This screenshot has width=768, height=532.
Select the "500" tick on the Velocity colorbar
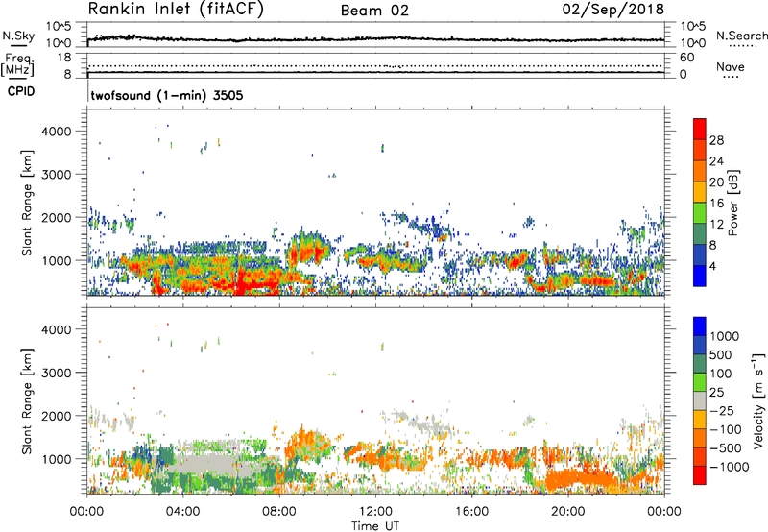722,354
